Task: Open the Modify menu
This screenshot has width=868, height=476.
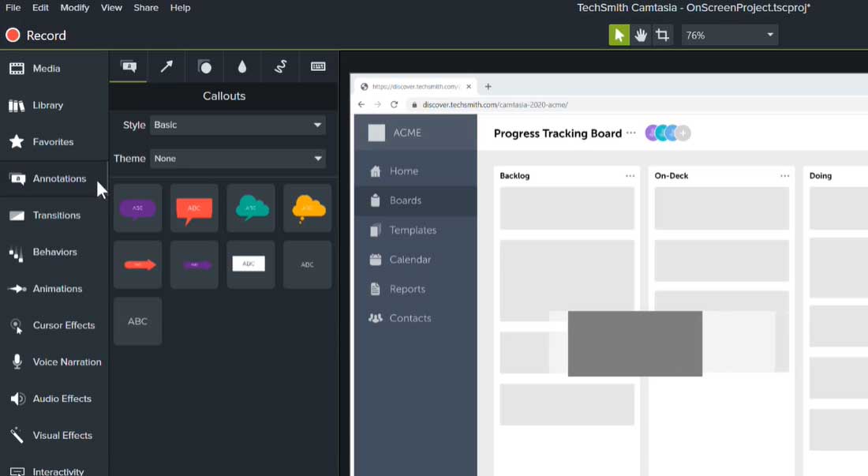Action: point(74,7)
